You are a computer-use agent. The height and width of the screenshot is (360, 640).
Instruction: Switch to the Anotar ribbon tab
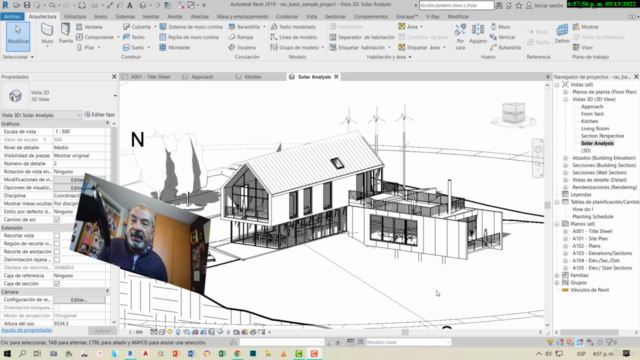pyautogui.click(x=175, y=17)
